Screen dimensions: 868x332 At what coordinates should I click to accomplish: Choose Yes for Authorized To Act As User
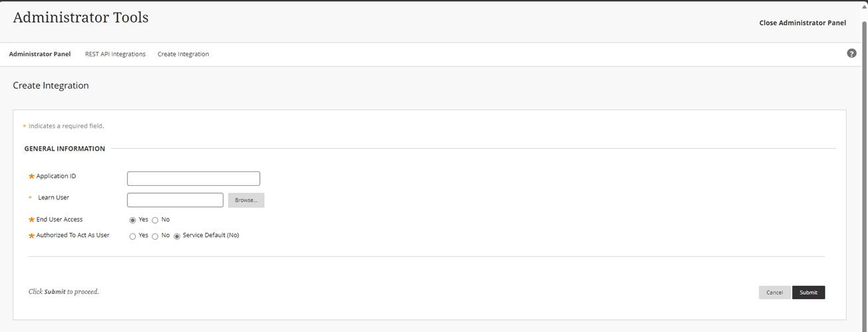click(x=133, y=236)
